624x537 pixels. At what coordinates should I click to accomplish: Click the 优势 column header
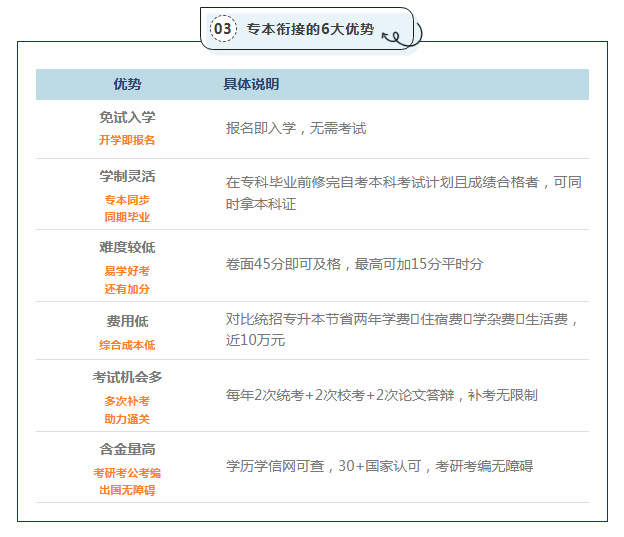(127, 84)
